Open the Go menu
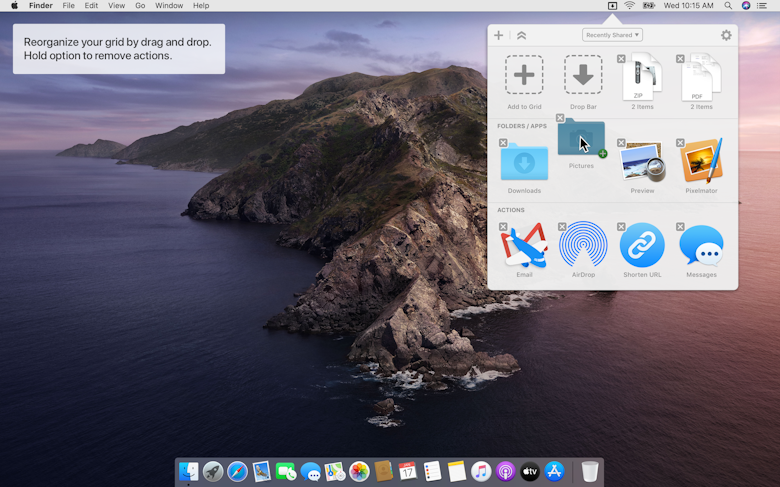Viewport: 780px width, 487px height. tap(140, 5)
